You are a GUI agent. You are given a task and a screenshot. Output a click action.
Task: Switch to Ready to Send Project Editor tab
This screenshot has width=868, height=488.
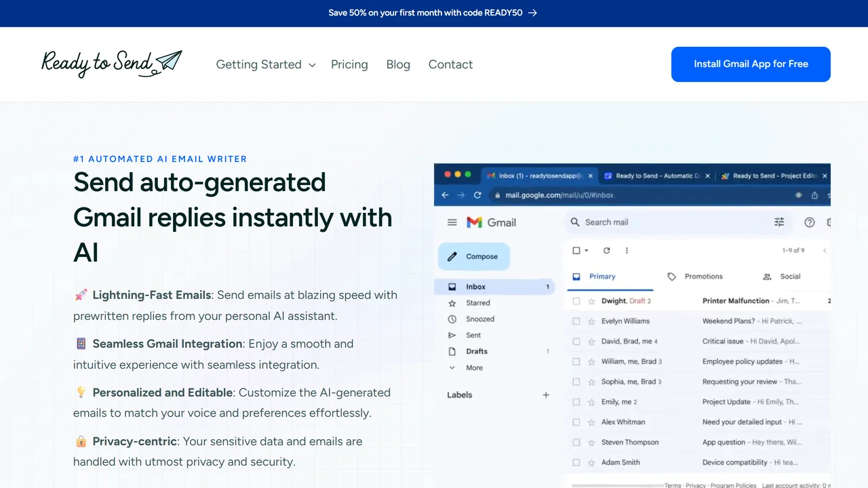pyautogui.click(x=774, y=176)
